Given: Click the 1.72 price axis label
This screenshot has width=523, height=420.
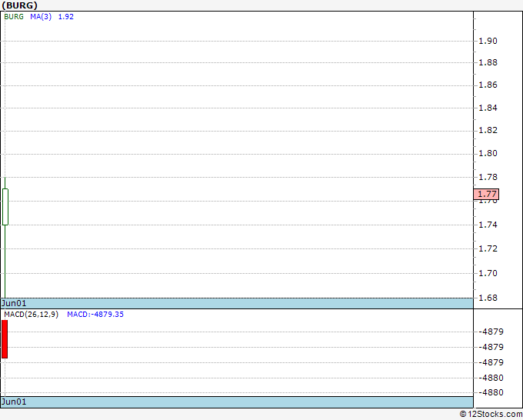Looking at the screenshot, I should (x=488, y=248).
